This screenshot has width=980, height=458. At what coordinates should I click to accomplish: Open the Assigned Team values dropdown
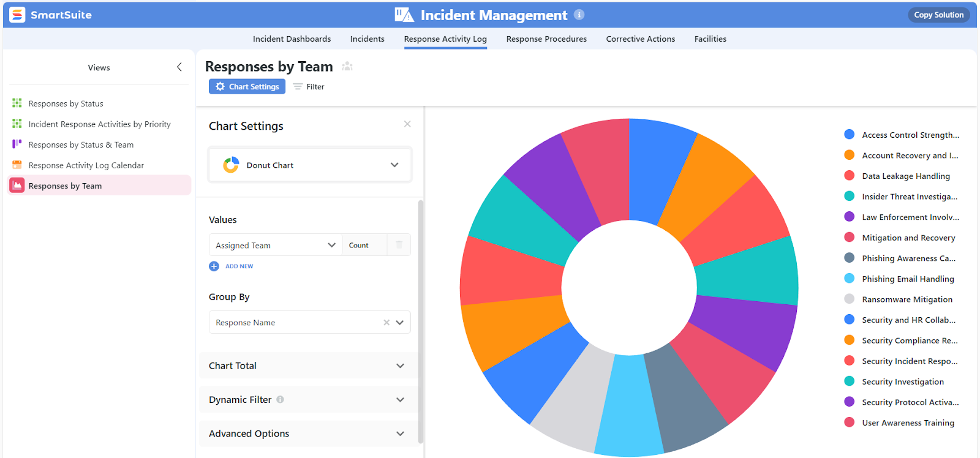coord(275,245)
